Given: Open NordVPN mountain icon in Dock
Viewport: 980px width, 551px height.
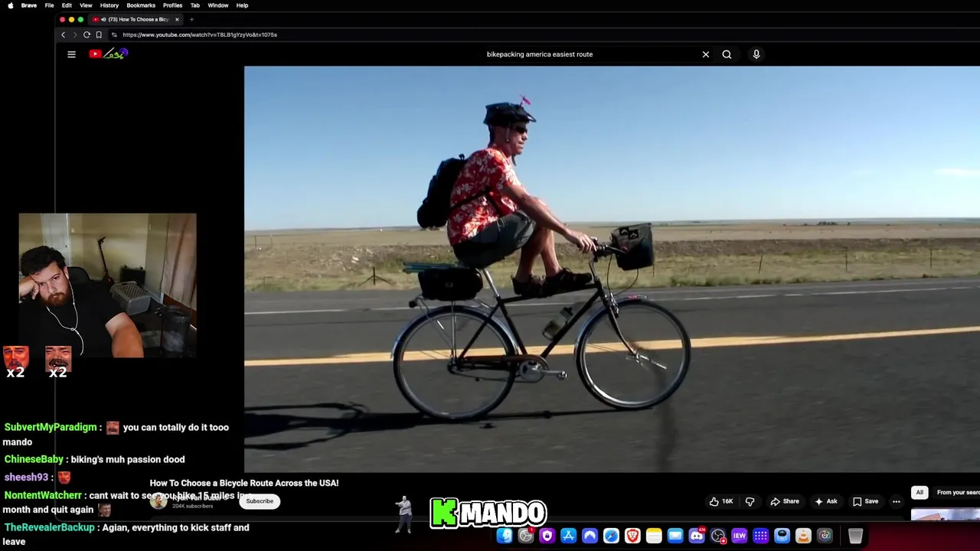Looking at the screenshot, I should click(x=590, y=536).
